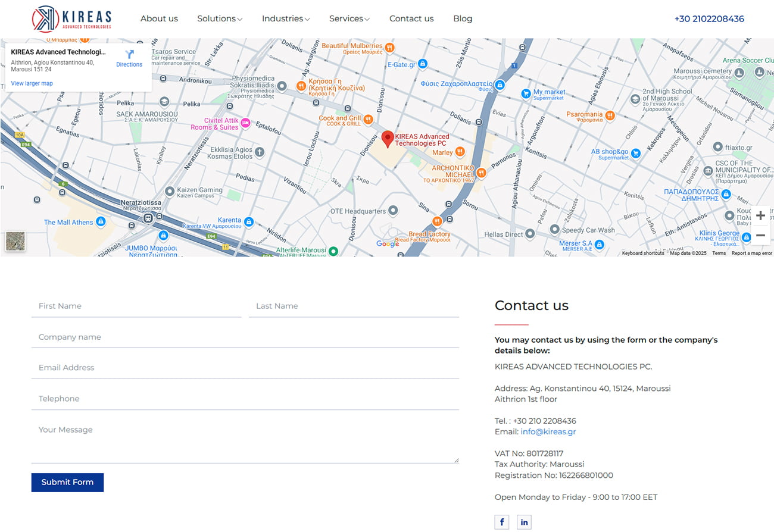Select the Speedy Car Wash marker

[554, 229]
